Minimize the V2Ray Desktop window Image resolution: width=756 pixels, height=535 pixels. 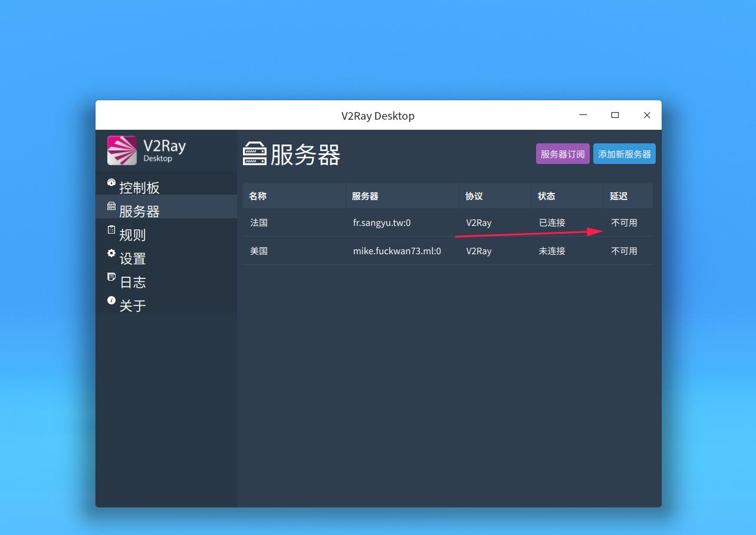[x=583, y=115]
